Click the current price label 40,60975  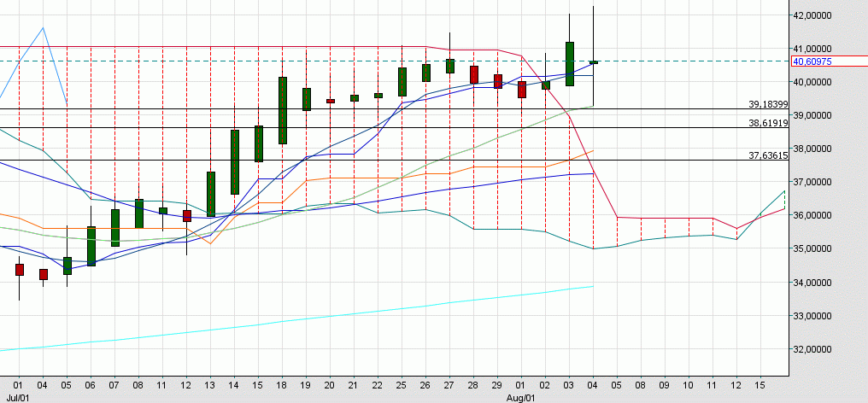point(812,61)
